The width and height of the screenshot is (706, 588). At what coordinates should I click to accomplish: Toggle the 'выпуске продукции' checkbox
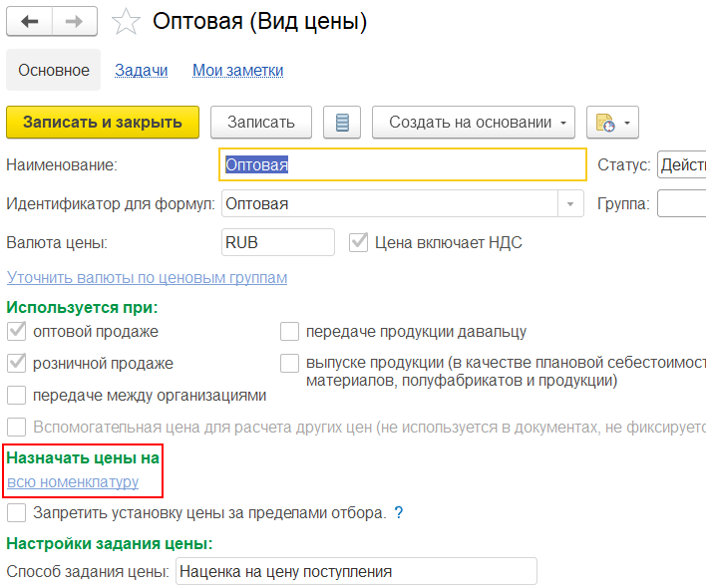(x=290, y=364)
